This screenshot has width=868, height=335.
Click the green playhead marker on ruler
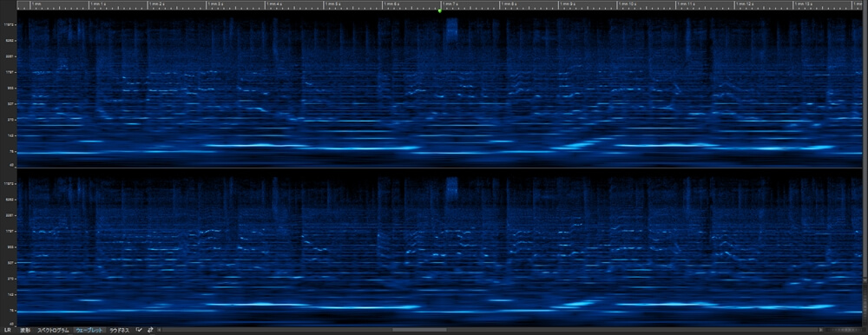pos(439,10)
